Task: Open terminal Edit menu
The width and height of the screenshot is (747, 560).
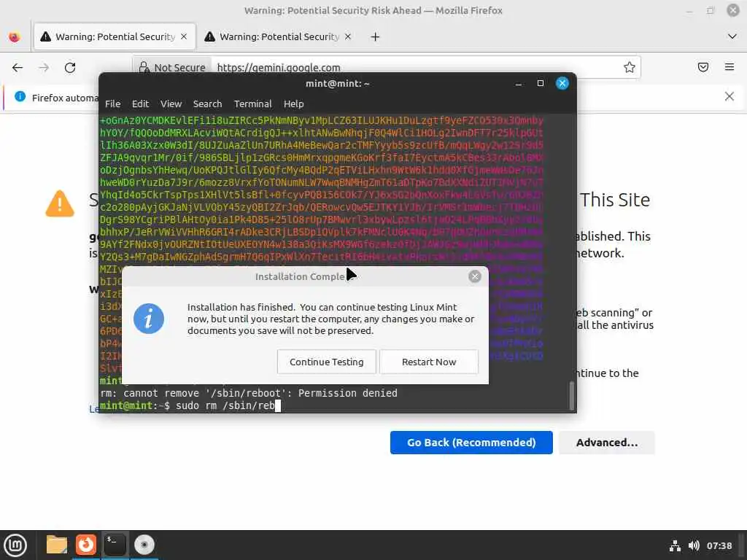Action: coord(141,104)
